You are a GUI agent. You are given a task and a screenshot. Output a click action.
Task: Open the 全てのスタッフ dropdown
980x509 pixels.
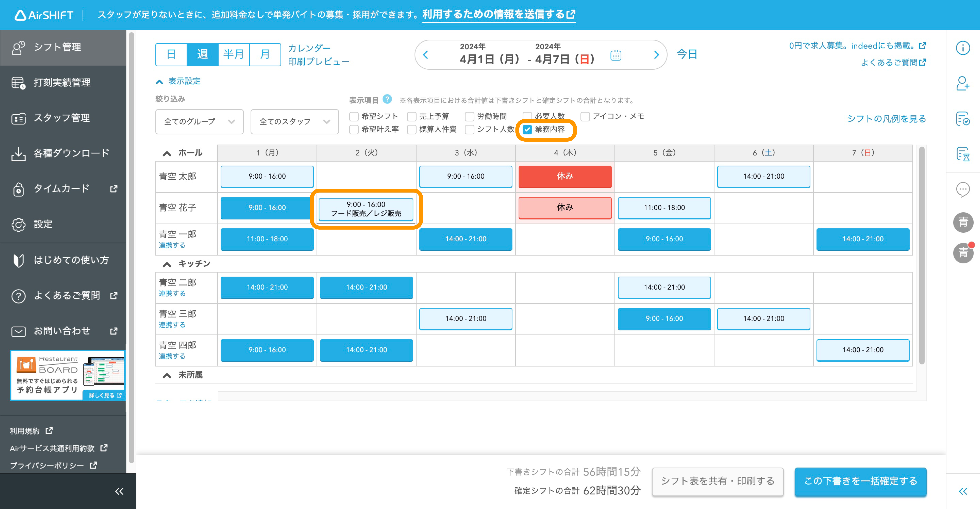pyautogui.click(x=294, y=122)
